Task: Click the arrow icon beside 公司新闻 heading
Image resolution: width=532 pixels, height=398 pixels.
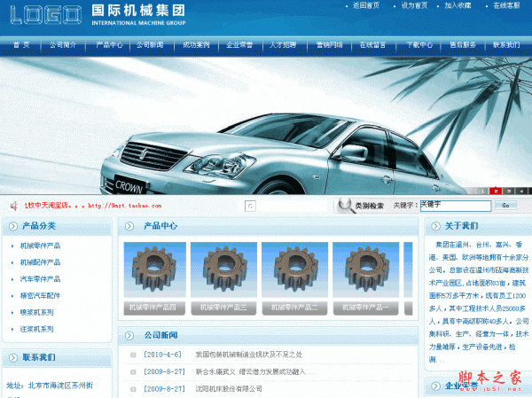Action: (x=129, y=336)
